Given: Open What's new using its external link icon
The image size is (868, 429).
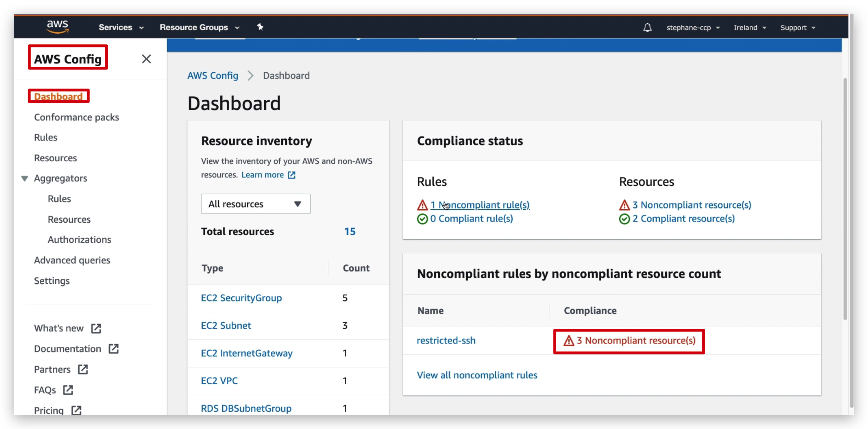Looking at the screenshot, I should [96, 328].
